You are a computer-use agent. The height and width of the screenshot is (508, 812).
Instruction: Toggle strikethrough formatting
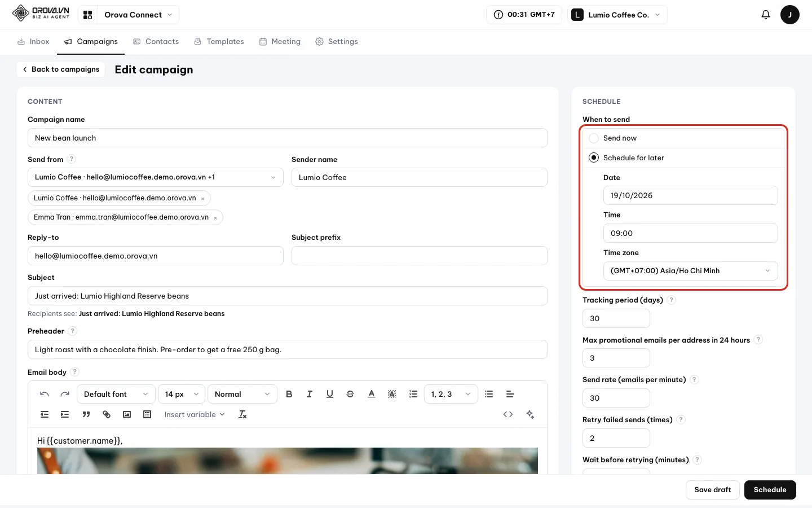[350, 394]
